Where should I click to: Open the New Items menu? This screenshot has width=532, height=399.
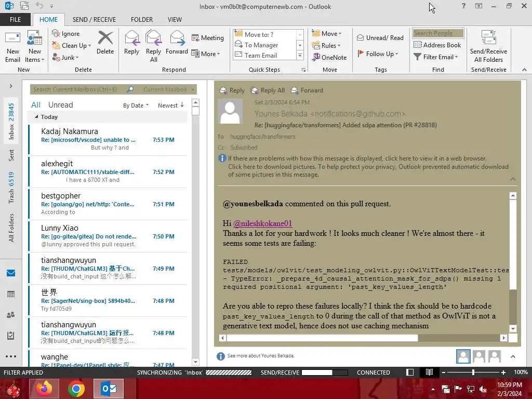pyautogui.click(x=35, y=47)
